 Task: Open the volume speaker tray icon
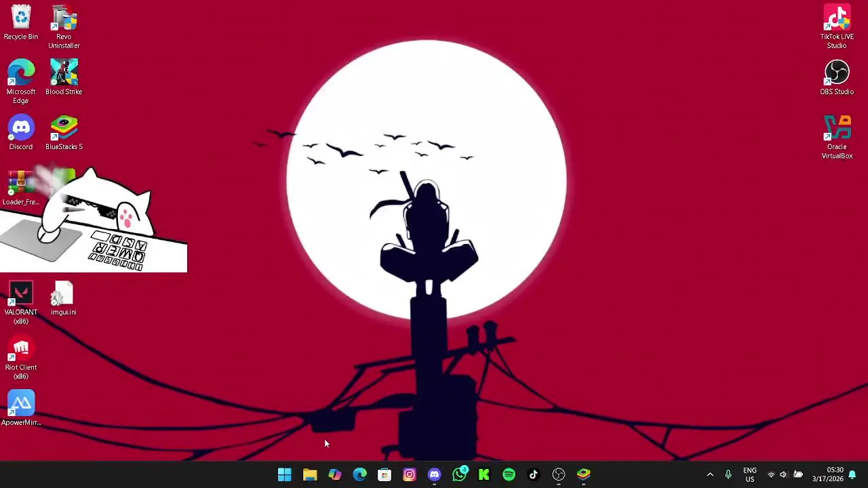click(784, 475)
